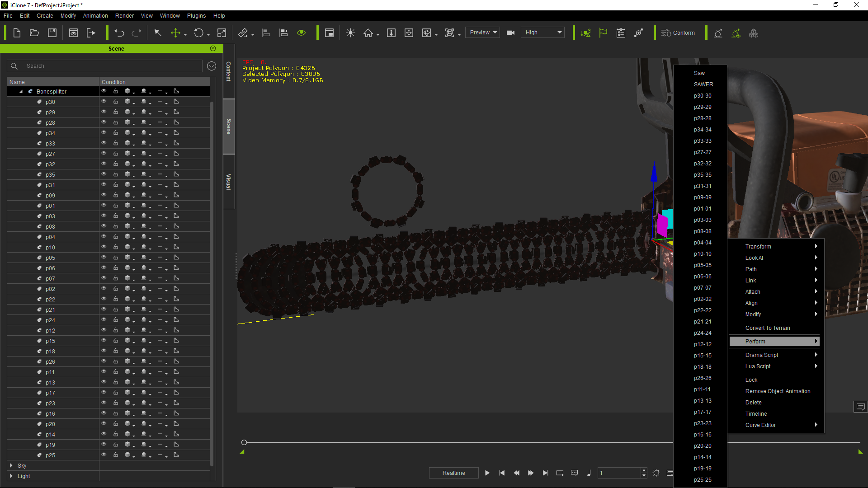Click the Redo arrow icon
The image size is (868, 488).
point(137,33)
